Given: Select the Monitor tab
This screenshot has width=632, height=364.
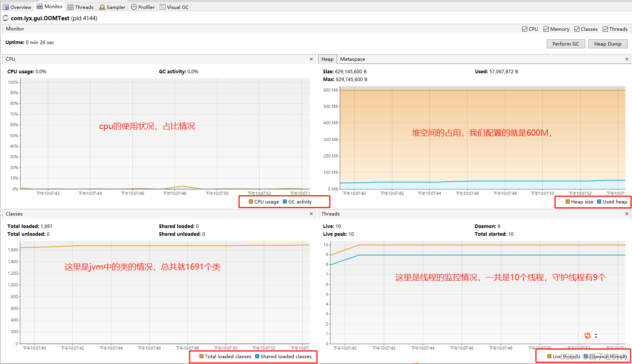Looking at the screenshot, I should click(x=49, y=7).
